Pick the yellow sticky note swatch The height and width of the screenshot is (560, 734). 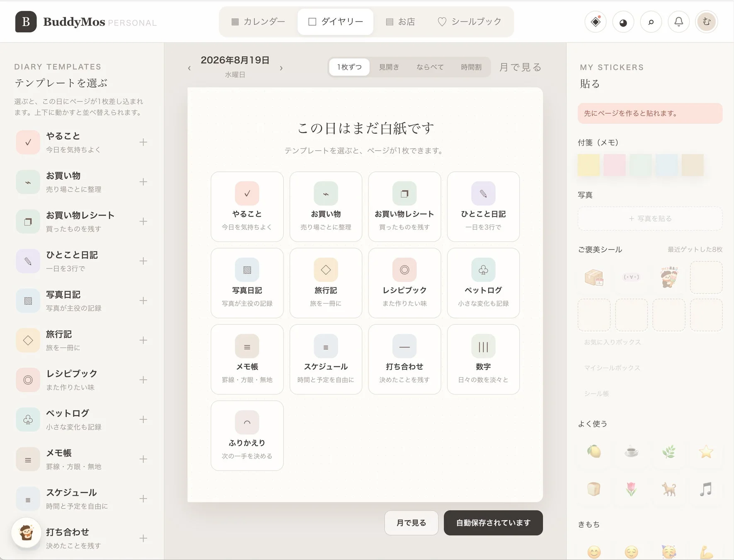589,165
